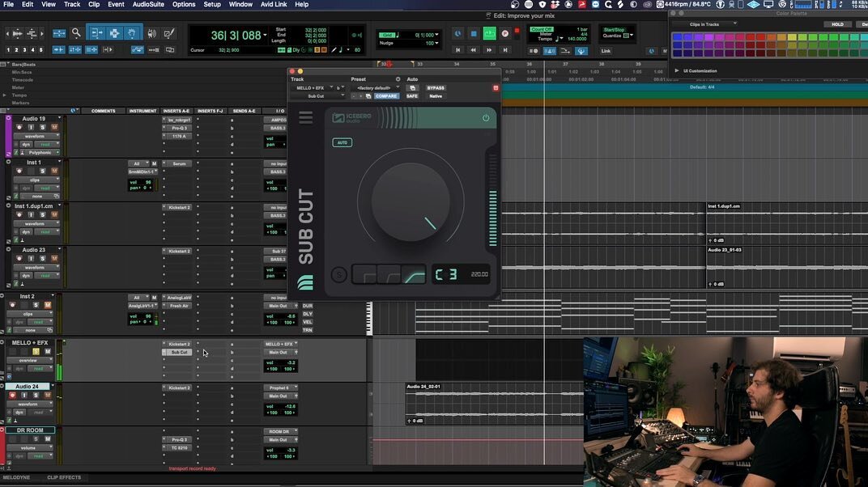Open the Track menu
Viewport: 868px width, 487px height.
[72, 4]
